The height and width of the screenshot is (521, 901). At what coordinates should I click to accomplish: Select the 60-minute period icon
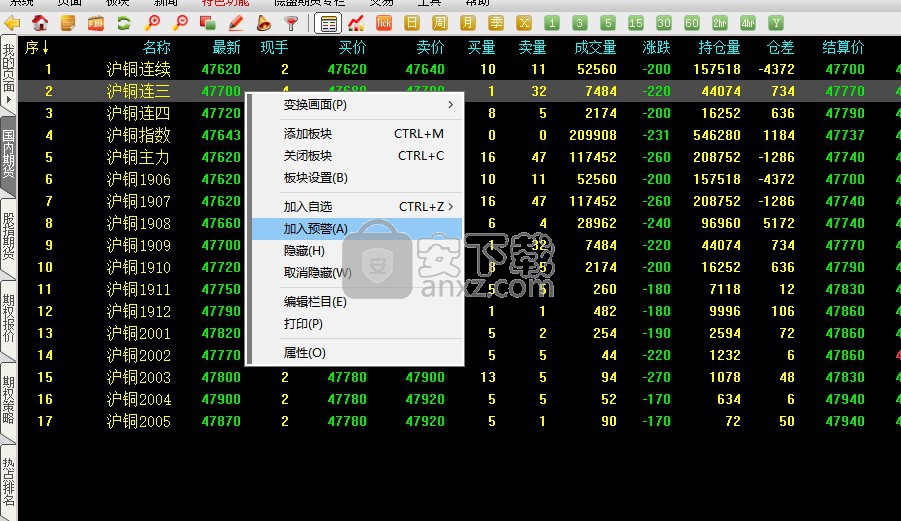tap(692, 24)
